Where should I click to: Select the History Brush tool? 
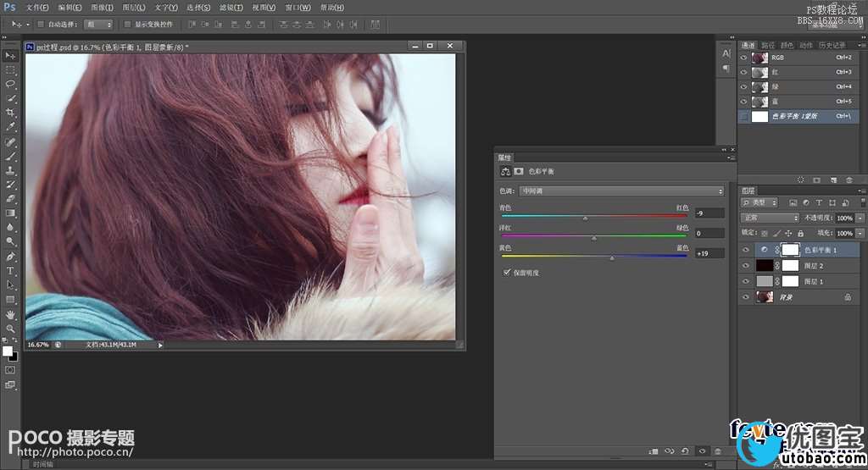pos(10,185)
